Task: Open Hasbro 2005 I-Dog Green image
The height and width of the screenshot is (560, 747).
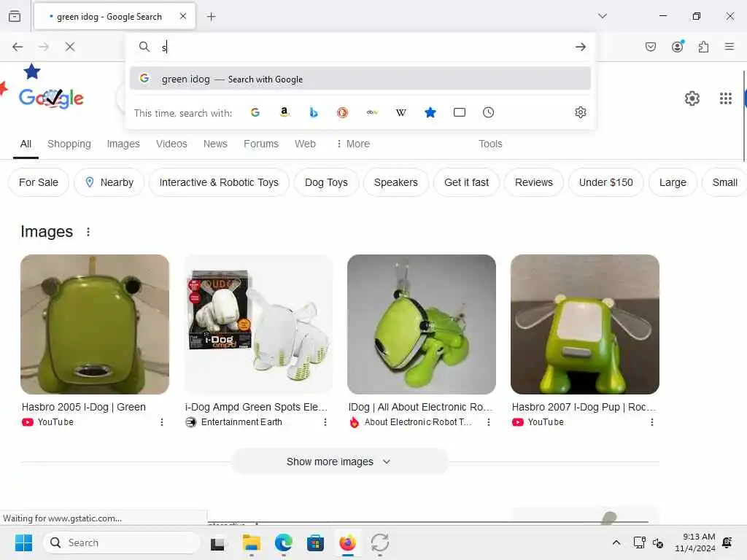Action: pos(95,324)
